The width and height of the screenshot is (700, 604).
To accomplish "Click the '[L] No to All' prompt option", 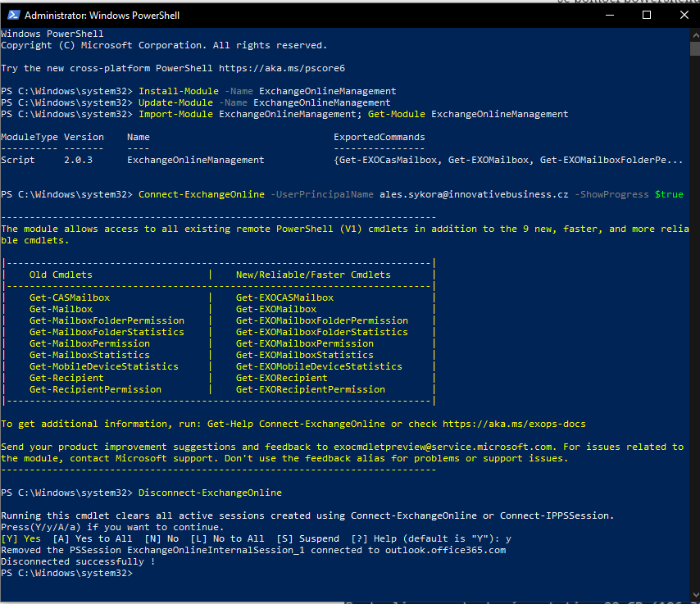I will 227,538.
